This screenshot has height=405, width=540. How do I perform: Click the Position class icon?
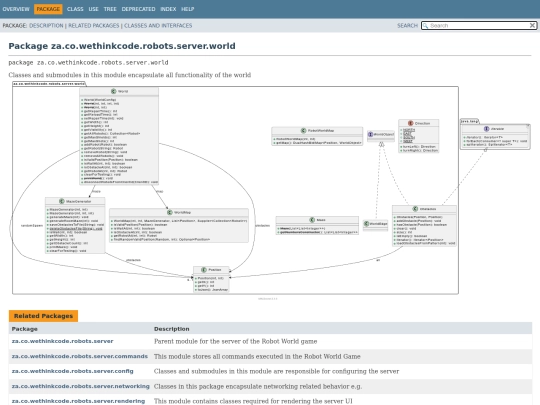204,270
